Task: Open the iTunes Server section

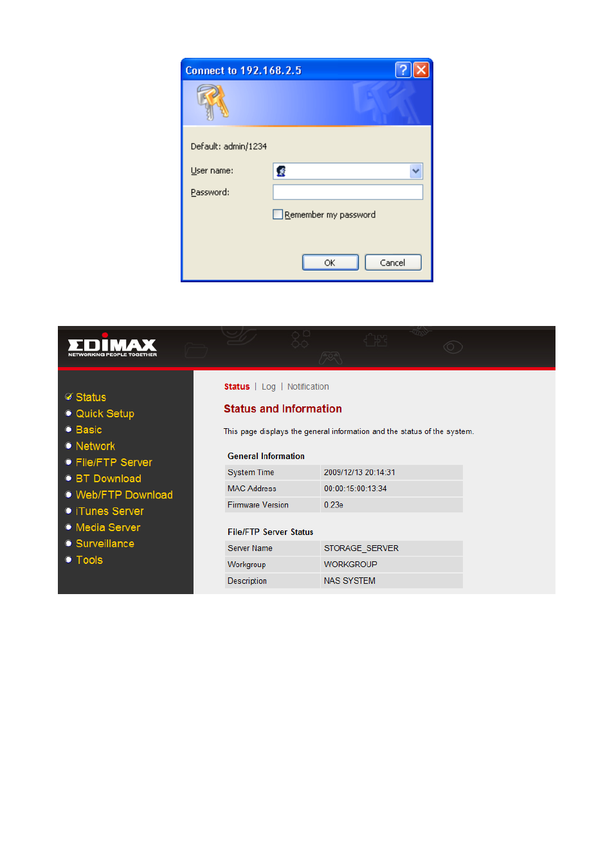Action: [109, 511]
